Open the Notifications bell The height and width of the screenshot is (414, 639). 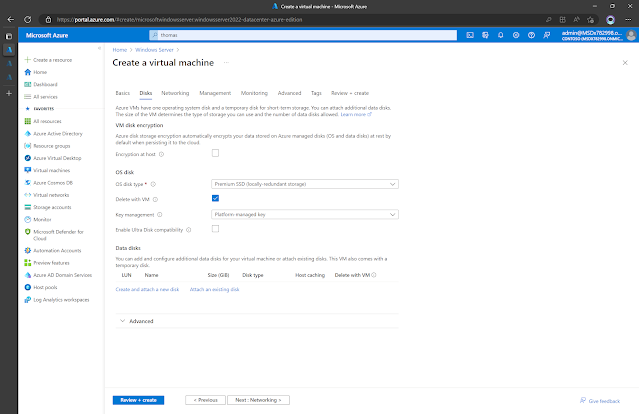500,35
